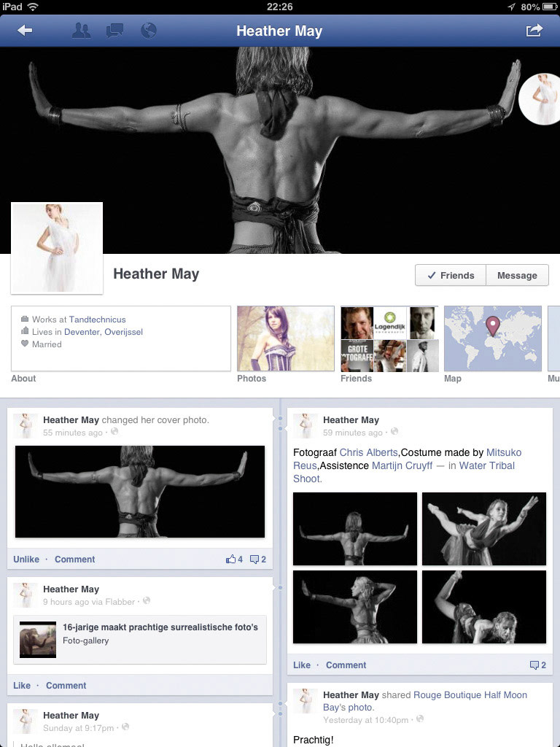
Task: Tap Heather May avatar on 55 minutes post
Action: [x=26, y=426]
